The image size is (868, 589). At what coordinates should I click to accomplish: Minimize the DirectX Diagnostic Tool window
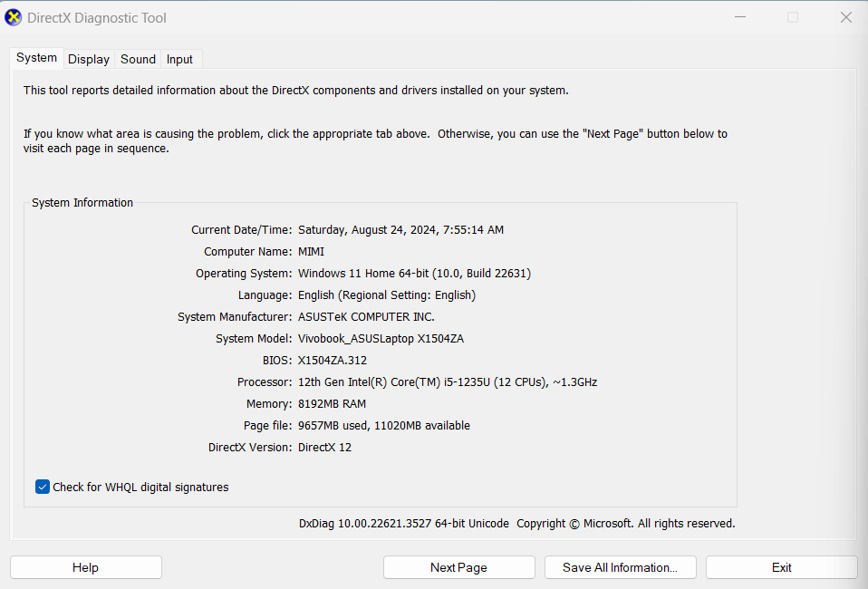point(740,17)
